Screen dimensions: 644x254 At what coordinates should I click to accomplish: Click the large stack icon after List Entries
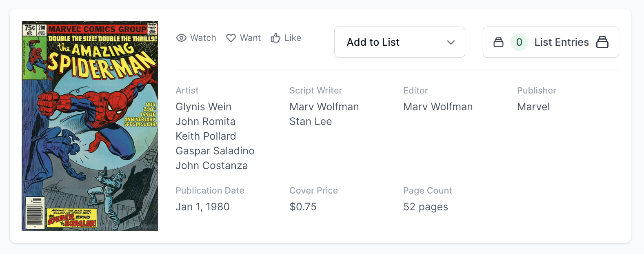point(602,42)
